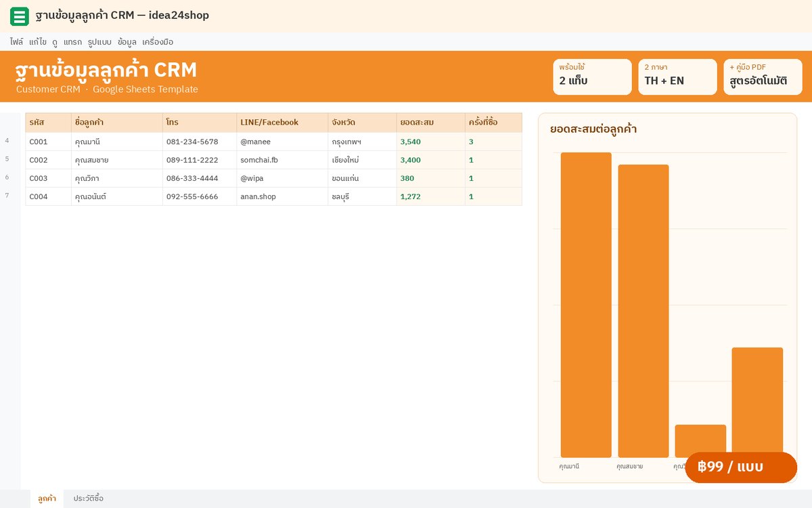Click cell C002
The height and width of the screenshot is (508, 812).
(48, 160)
